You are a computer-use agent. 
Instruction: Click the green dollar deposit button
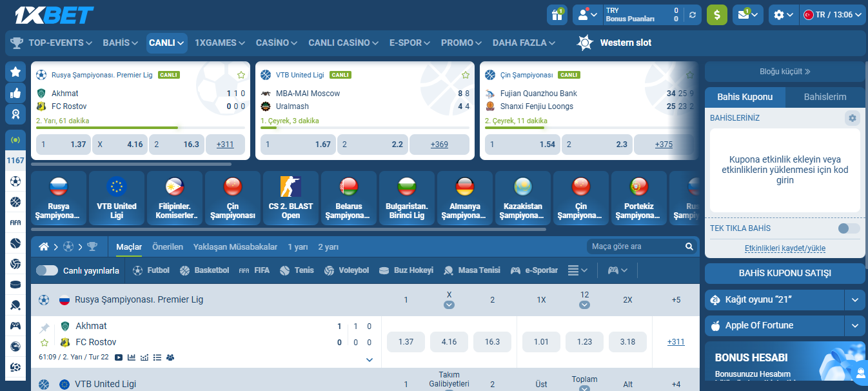click(716, 15)
